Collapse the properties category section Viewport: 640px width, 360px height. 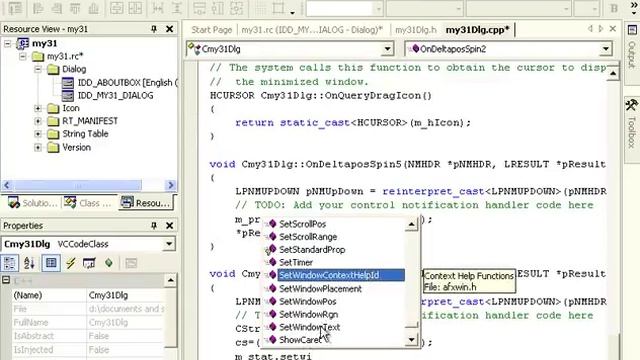[6, 280]
